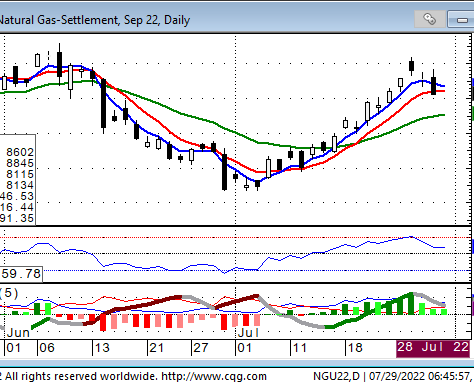Click the value 8115 in data box

coord(20,174)
